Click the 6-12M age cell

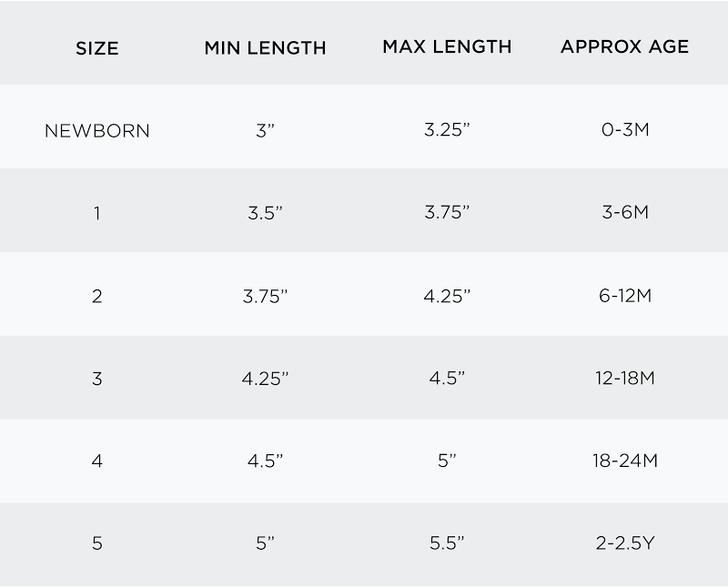pos(625,295)
